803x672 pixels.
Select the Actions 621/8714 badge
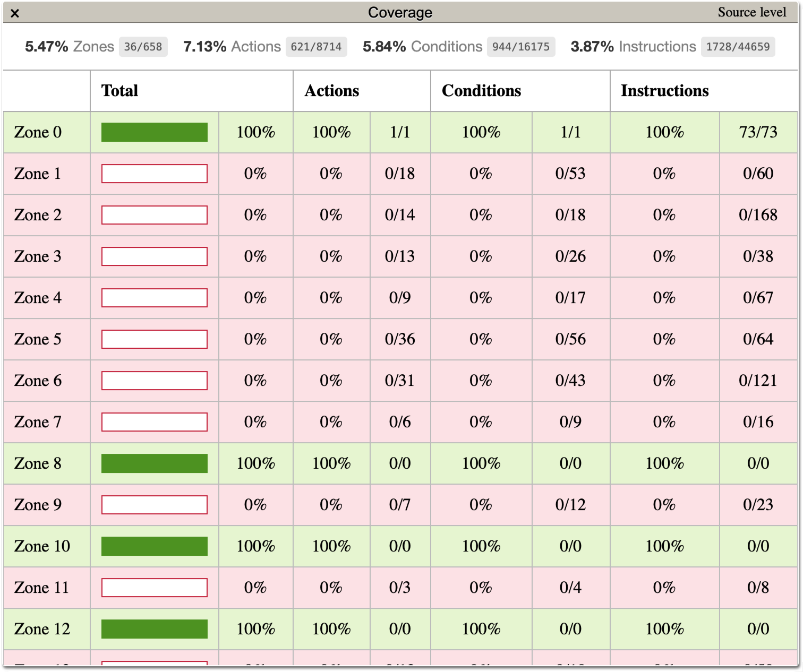[x=316, y=47]
